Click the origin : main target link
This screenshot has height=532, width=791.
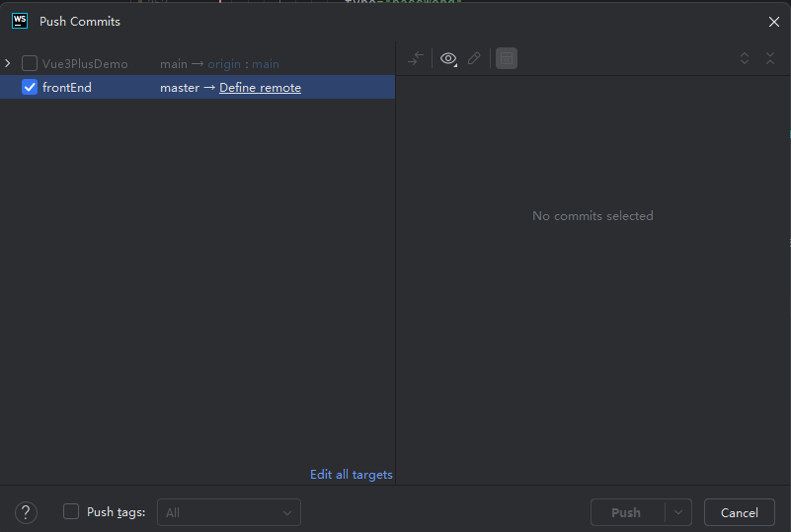(x=243, y=64)
